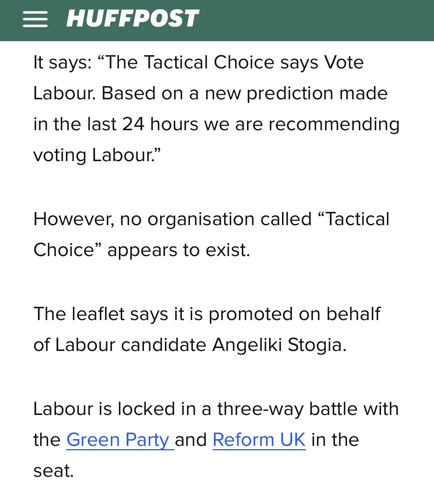Open the hamburger navigation menu

coord(35,19)
